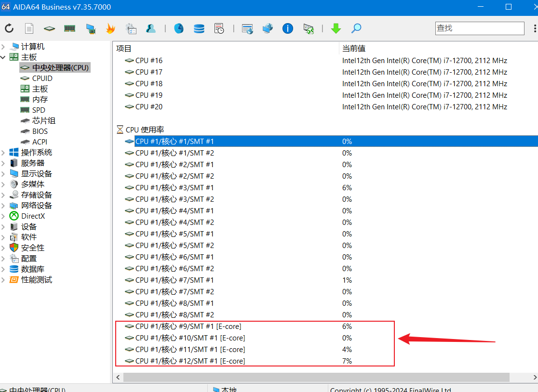Select row 核心 #9/SMT #1 [E-core]
Viewport: 538px width, 392px height.
[325, 327]
